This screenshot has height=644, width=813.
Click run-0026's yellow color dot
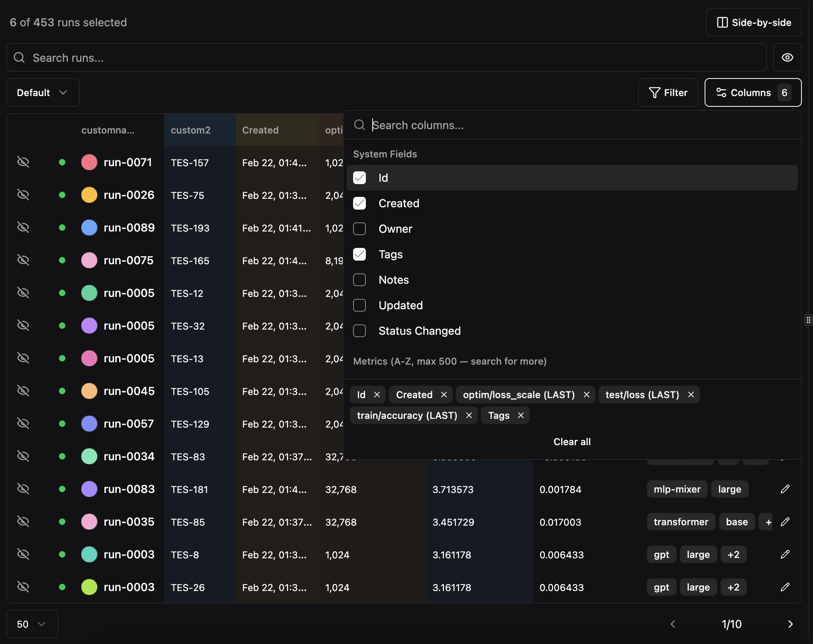point(89,195)
